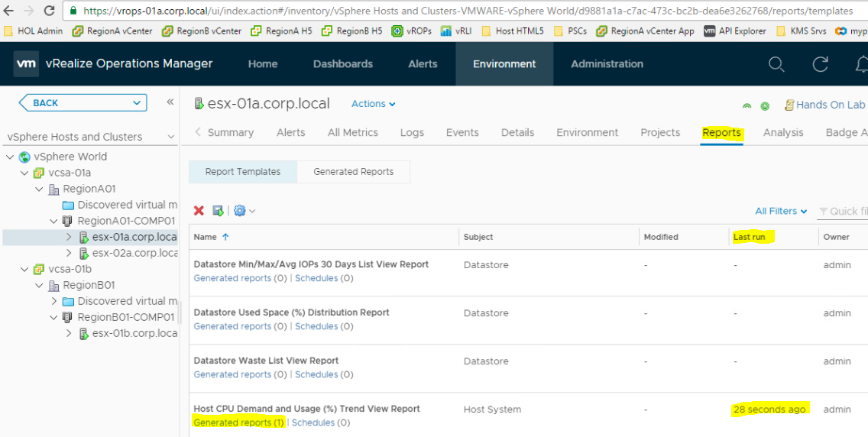Viewport: 868px width, 437px height.
Task: Switch to the Analysis tab
Action: pos(783,133)
